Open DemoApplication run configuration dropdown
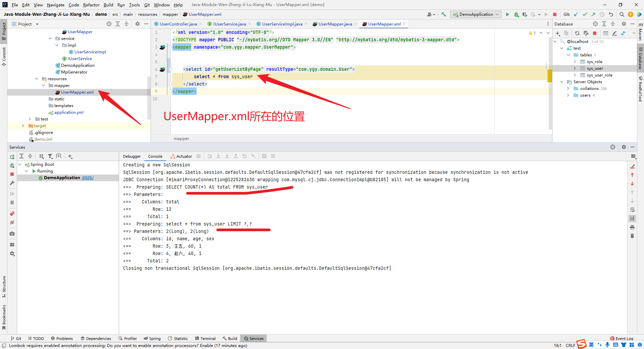The width and height of the screenshot is (644, 349). point(476,14)
